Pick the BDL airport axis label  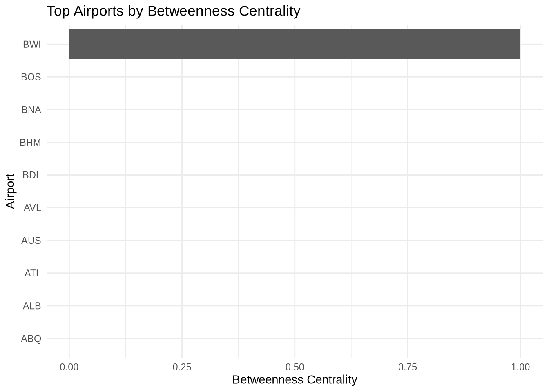click(31, 175)
